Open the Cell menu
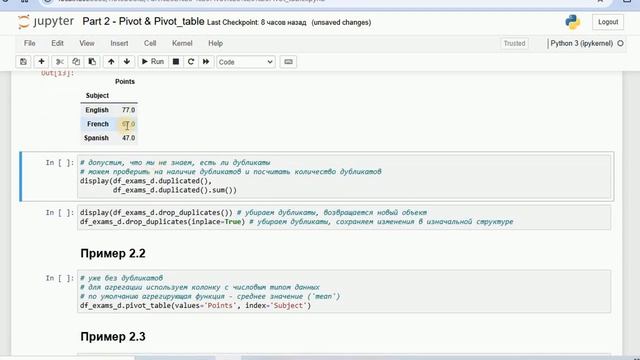 [150, 43]
